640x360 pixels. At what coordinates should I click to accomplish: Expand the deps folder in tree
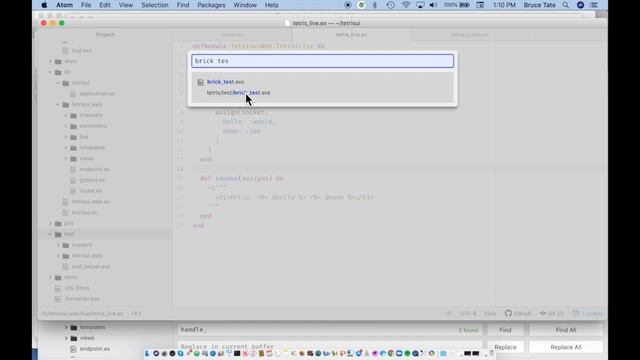[51, 61]
